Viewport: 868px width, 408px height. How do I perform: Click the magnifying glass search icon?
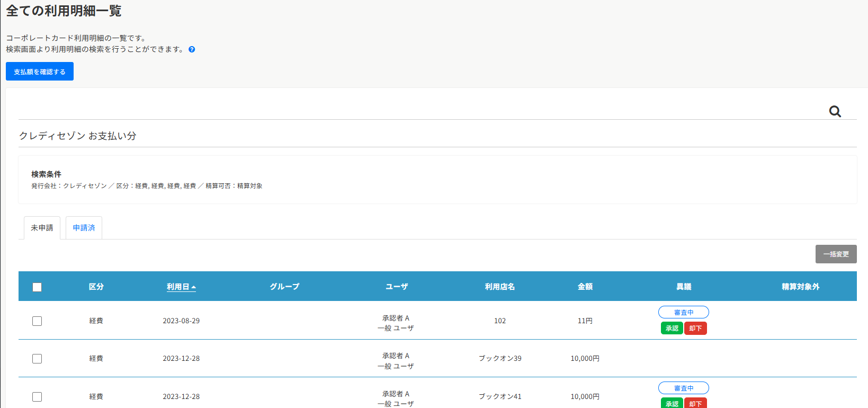tap(835, 111)
